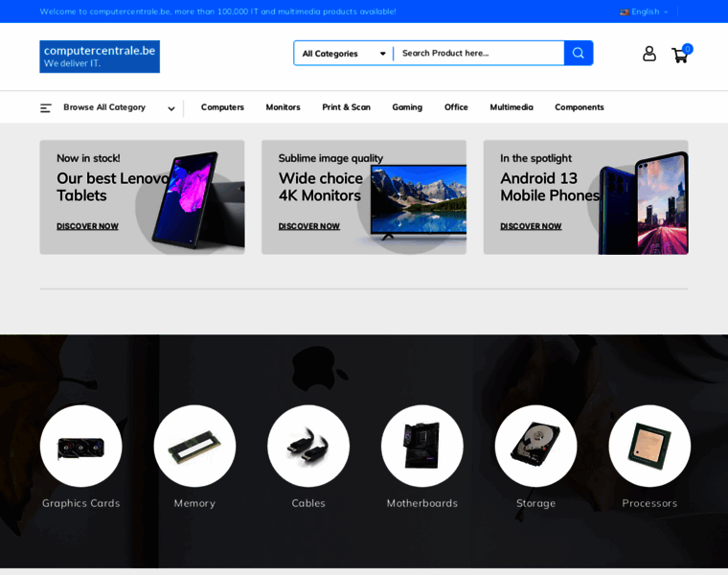Screen dimensions: 728x575
Task: Click the Our best Lenovo Tablets heading
Action: click(113, 187)
